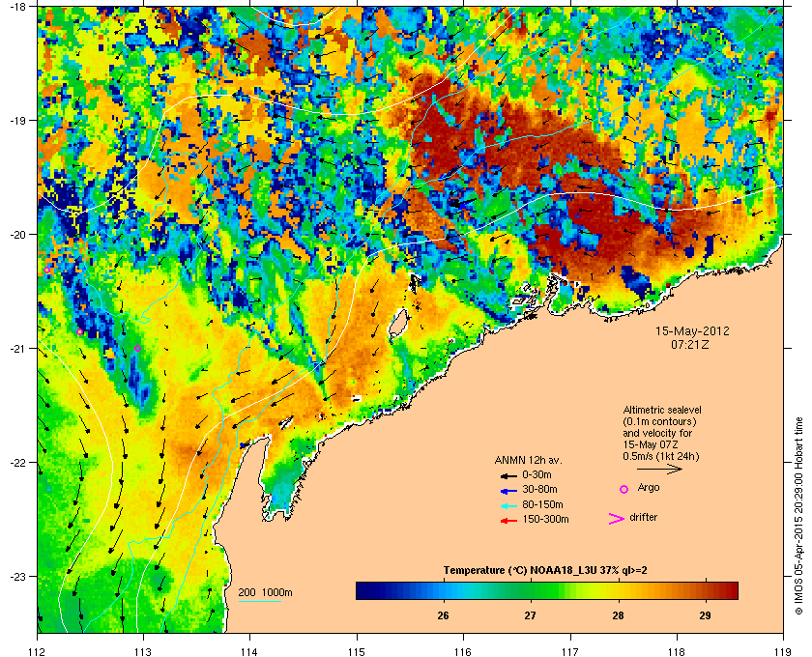Click the colorbar tick label 27
Viewport: 812px width, 657px height.
530,615
